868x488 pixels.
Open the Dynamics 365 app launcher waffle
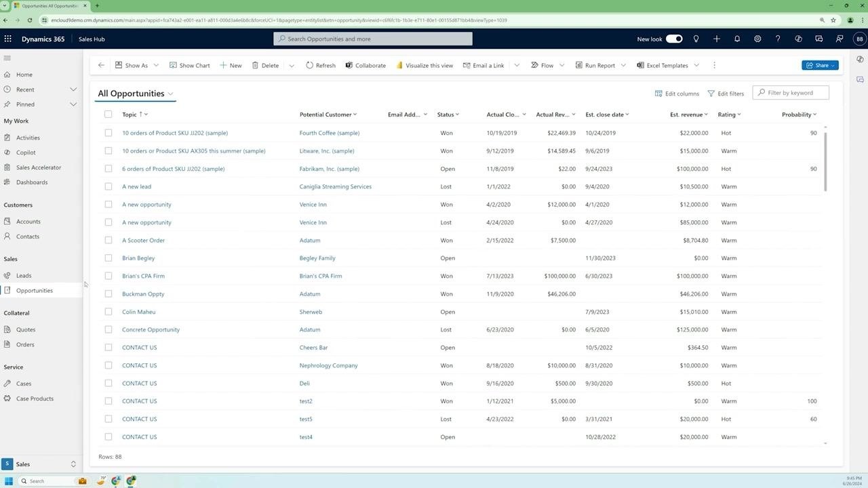8,39
